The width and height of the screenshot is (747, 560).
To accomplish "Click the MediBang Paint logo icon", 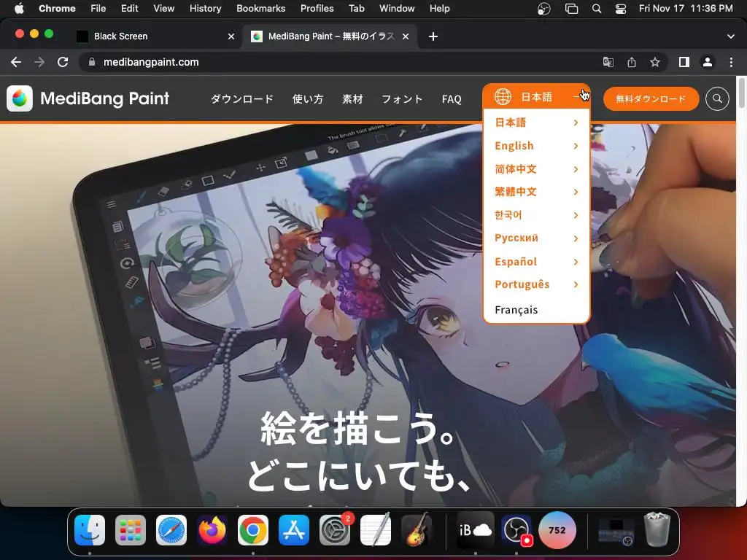I will point(20,98).
